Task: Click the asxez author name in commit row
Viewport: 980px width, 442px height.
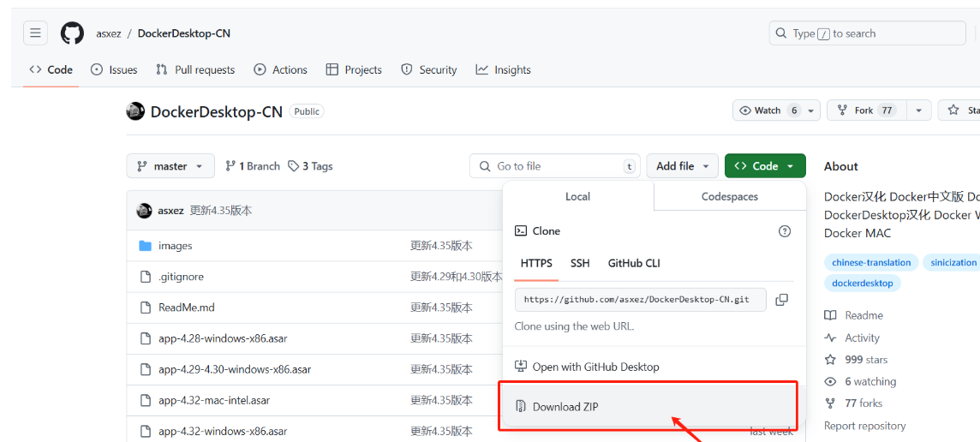Action: point(170,211)
